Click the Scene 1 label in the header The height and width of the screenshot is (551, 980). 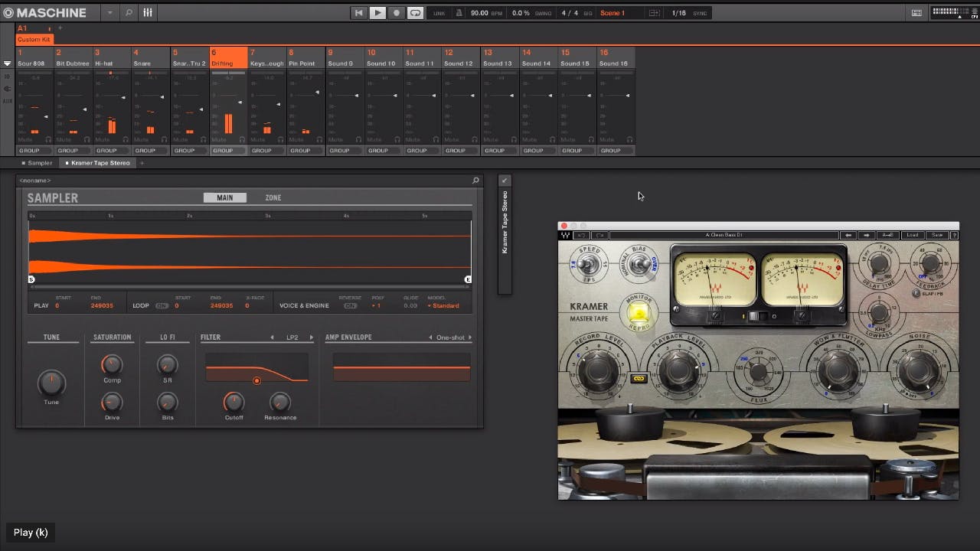click(x=612, y=13)
